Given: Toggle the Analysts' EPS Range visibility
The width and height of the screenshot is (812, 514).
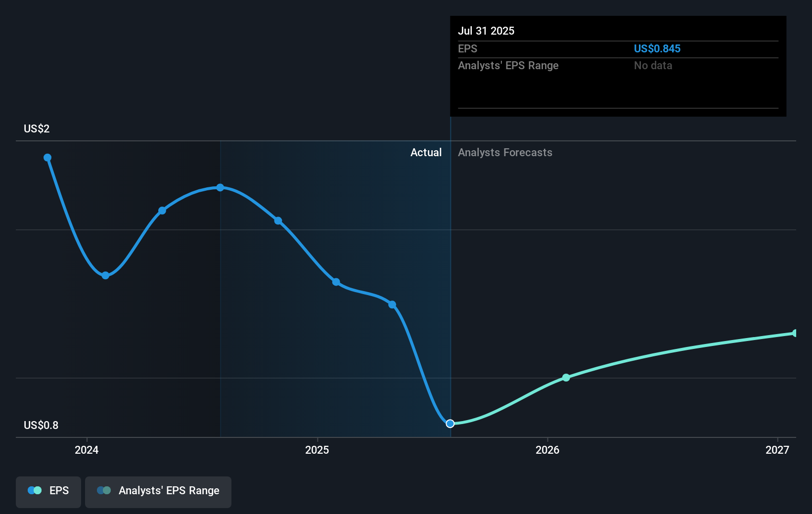Looking at the screenshot, I should (158, 492).
